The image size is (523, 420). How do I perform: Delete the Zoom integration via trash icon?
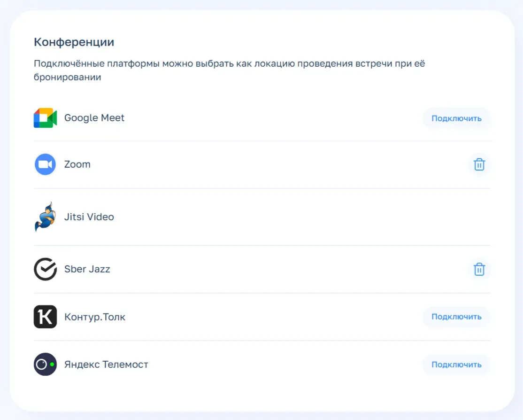coord(479,164)
